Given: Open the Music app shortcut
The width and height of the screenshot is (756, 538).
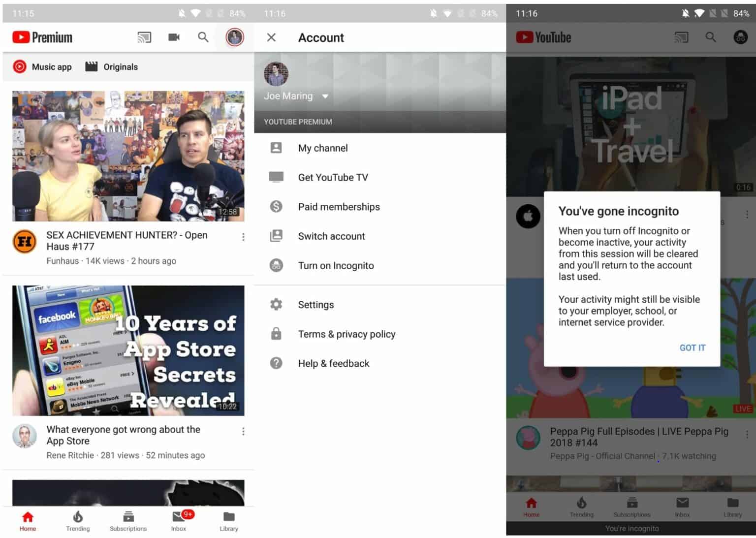Looking at the screenshot, I should (42, 67).
